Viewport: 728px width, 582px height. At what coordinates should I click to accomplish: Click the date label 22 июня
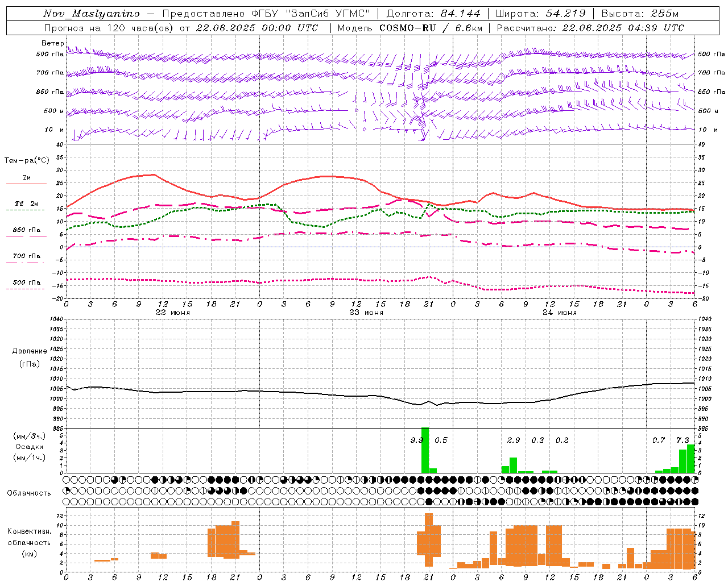[173, 313]
